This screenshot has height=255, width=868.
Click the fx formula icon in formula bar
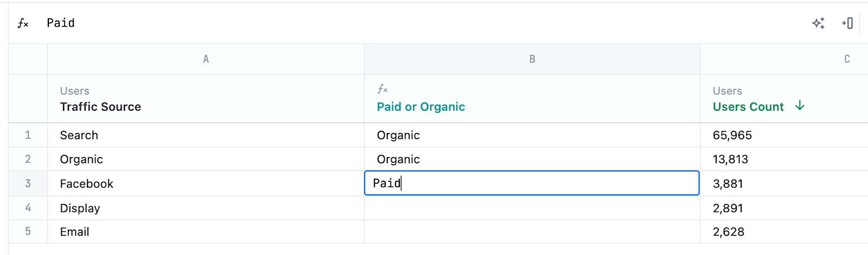[23, 23]
